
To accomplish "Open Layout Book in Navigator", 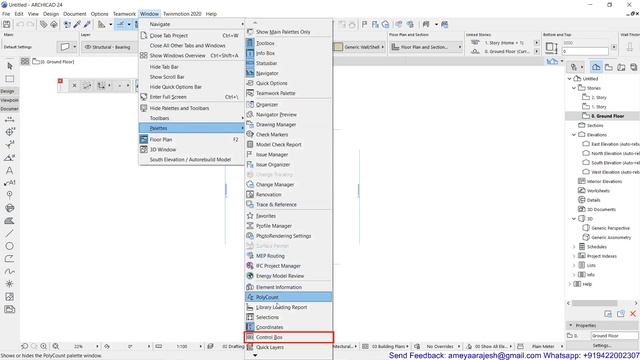I will [621, 67].
